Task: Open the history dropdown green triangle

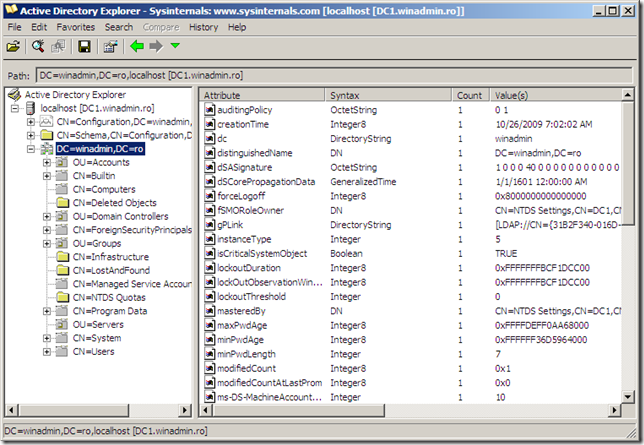Action: (175, 45)
